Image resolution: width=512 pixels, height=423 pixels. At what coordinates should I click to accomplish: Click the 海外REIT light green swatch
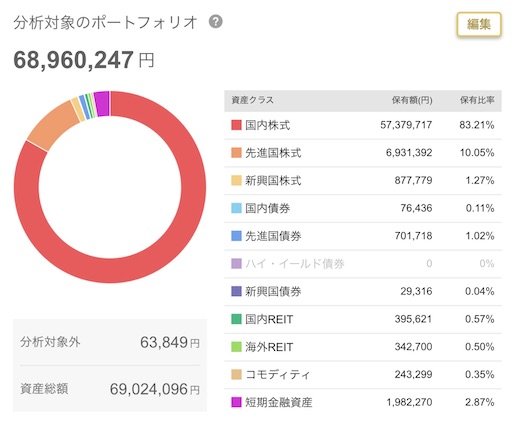236,347
